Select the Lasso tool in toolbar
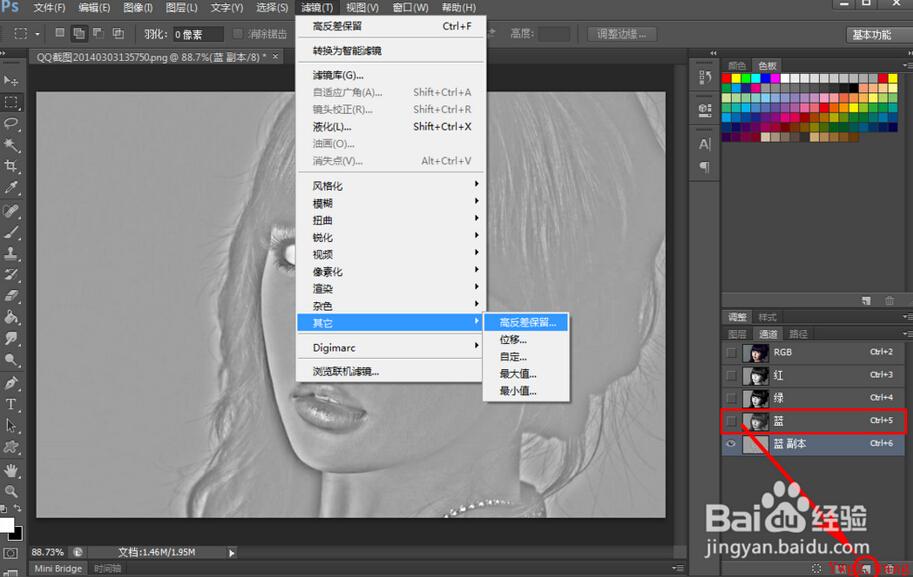Image resolution: width=913 pixels, height=577 pixels. coord(12,123)
